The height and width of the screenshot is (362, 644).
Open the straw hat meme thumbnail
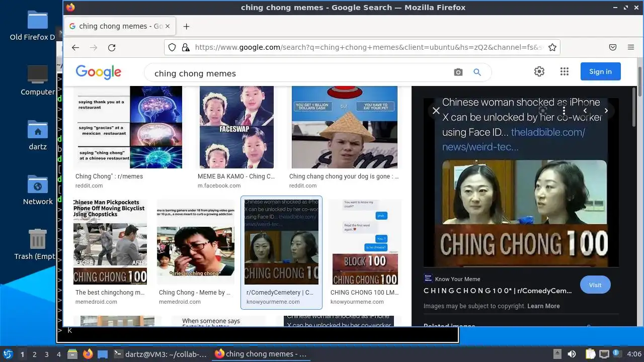click(345, 127)
